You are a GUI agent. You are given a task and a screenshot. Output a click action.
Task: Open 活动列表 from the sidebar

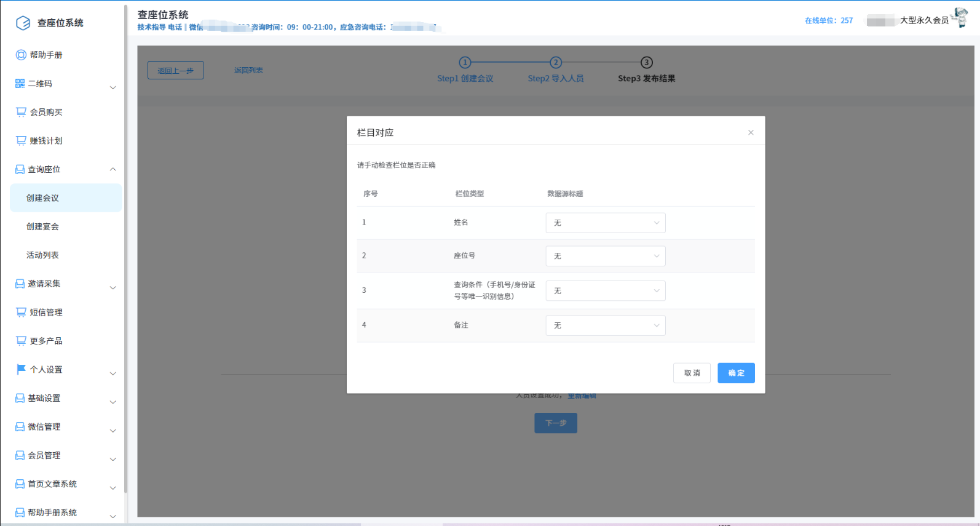[42, 255]
